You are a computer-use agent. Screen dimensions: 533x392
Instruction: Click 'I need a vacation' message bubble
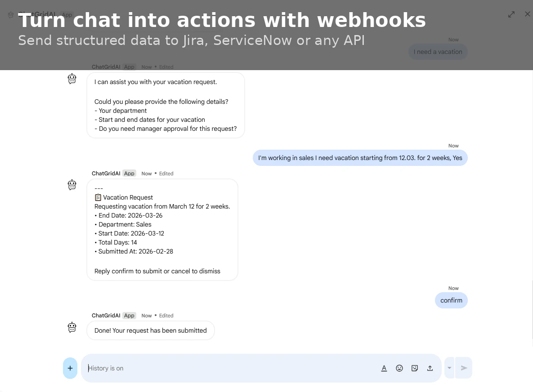pyautogui.click(x=438, y=52)
